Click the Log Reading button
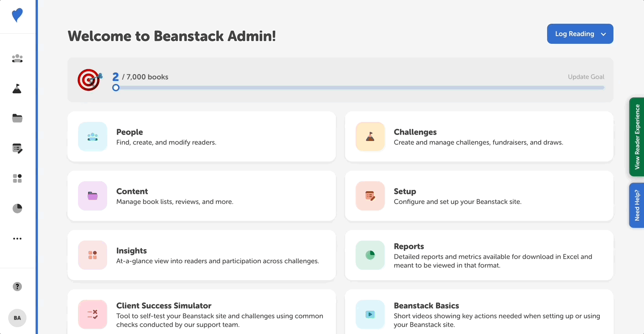 click(575, 34)
